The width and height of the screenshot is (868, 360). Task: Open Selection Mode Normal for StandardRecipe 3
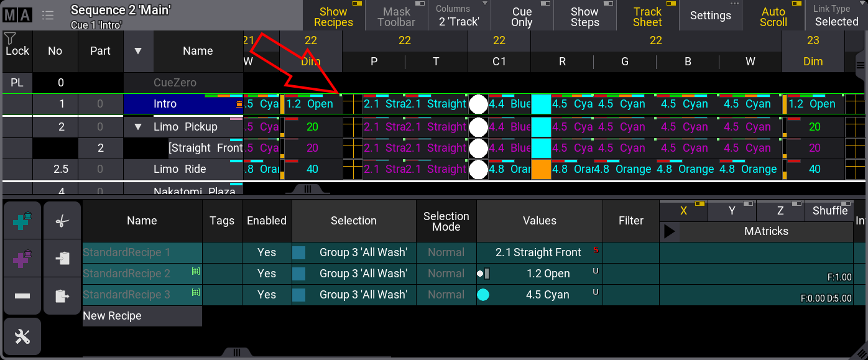pyautogui.click(x=446, y=295)
